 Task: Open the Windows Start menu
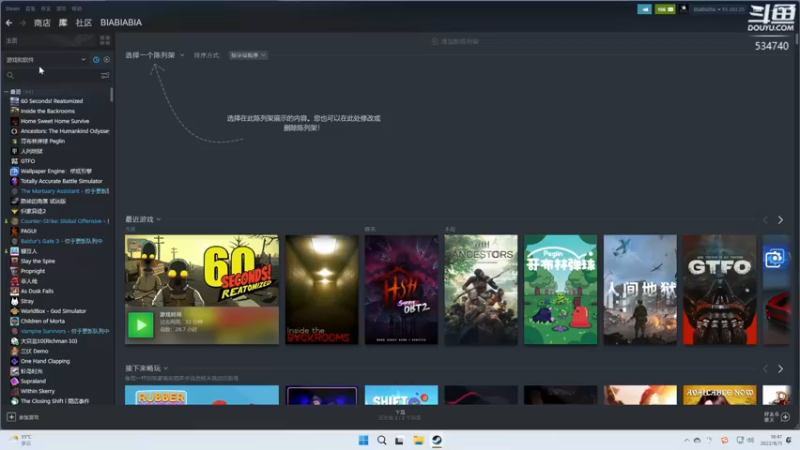click(363, 440)
